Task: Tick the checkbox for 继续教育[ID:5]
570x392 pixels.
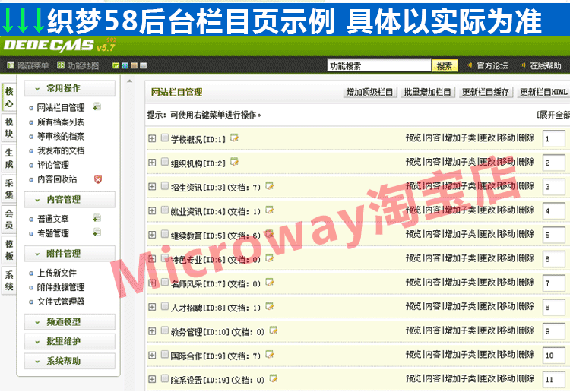Action: click(165, 234)
